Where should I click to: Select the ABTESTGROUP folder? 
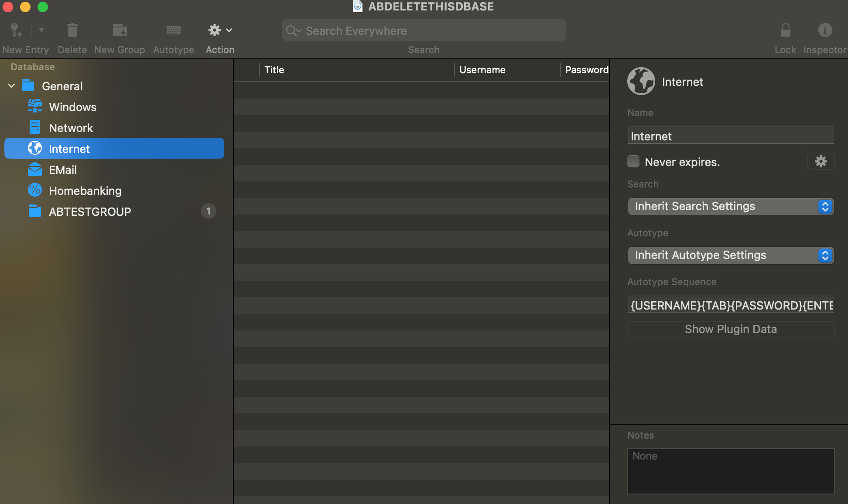point(89,211)
